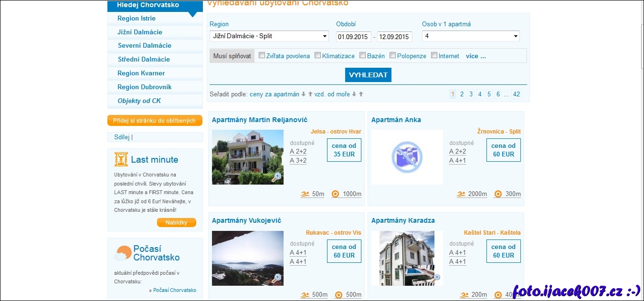
Task: Click no-photo camera icon for Apartmán Anka
Action: (x=407, y=157)
